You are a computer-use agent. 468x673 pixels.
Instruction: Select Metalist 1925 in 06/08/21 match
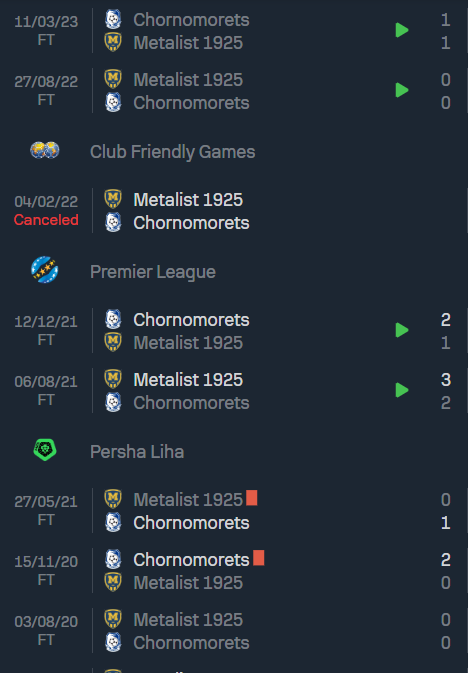pos(188,379)
